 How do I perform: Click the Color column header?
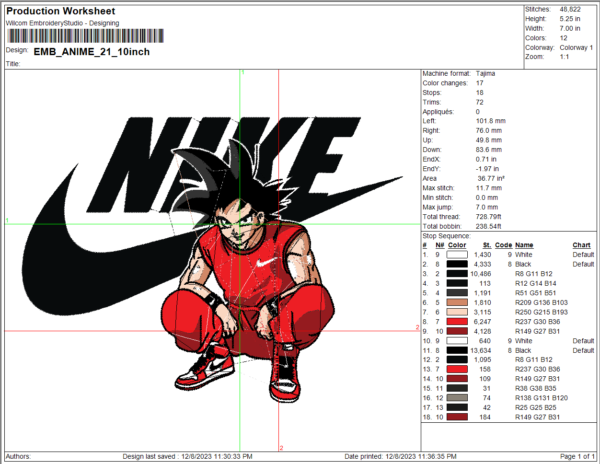coord(457,245)
